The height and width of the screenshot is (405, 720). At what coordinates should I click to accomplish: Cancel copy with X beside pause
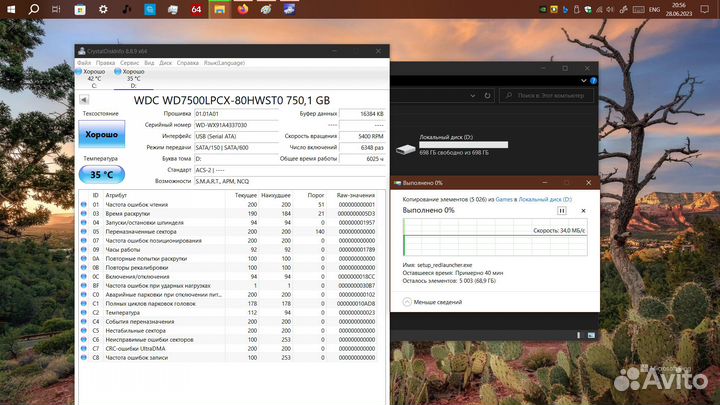(x=583, y=210)
